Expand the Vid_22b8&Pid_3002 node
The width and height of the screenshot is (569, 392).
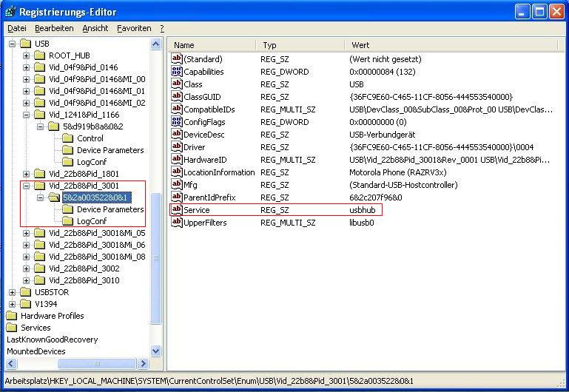27,268
